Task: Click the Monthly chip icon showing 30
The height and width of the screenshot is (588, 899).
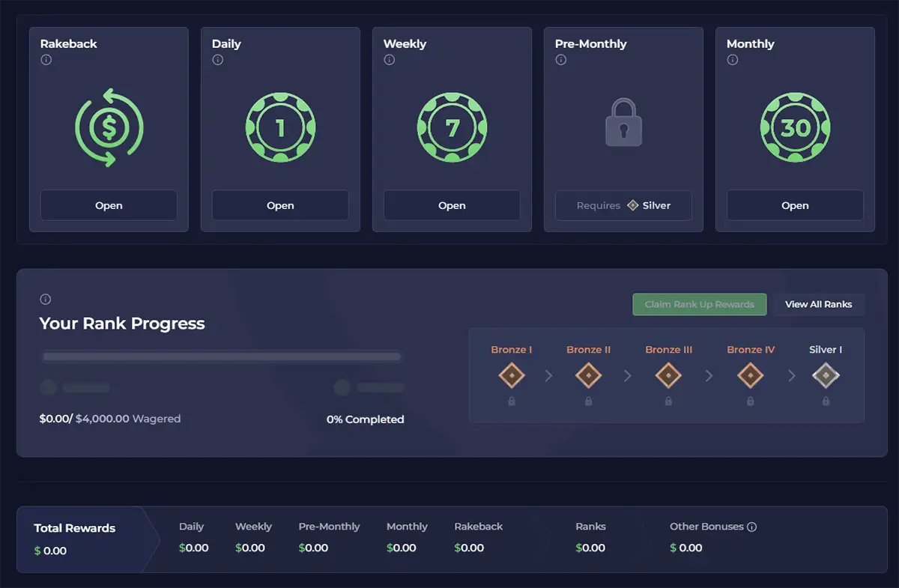Action: 795,127
